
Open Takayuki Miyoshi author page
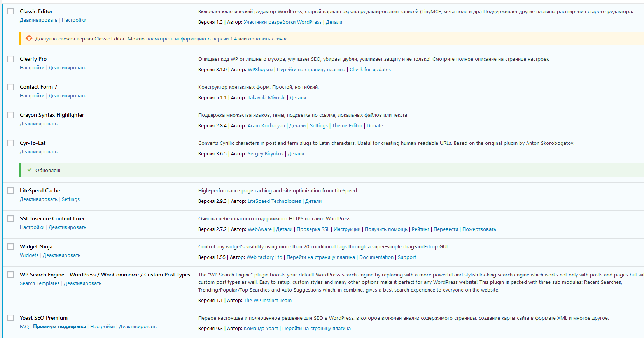266,98
